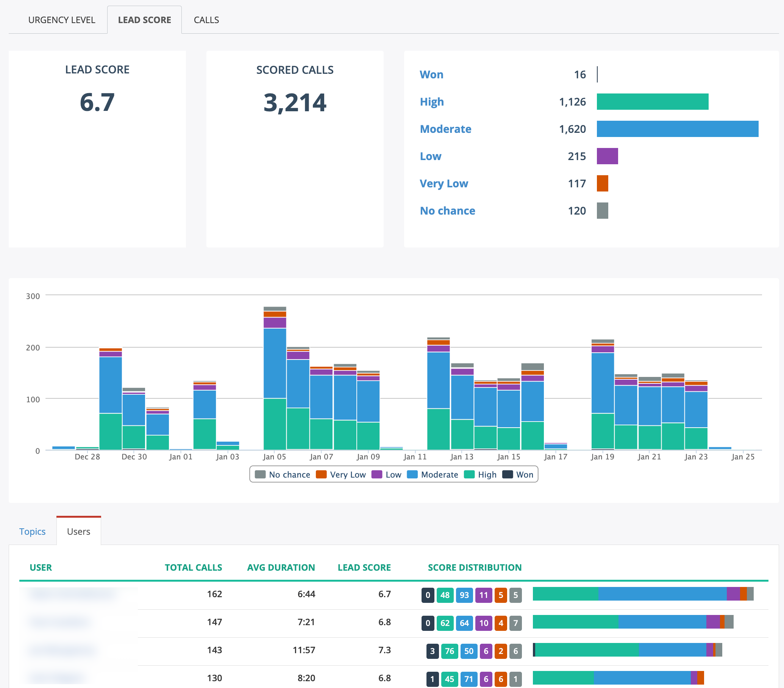Viewport: 784px width, 688px height.
Task: Click the dark 3 Won badge
Action: point(432,651)
